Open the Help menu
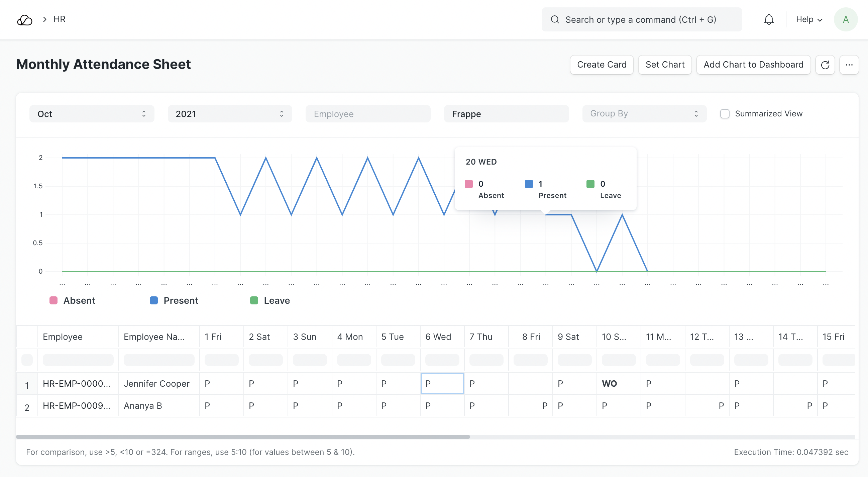The height and width of the screenshot is (477, 868). pos(809,19)
